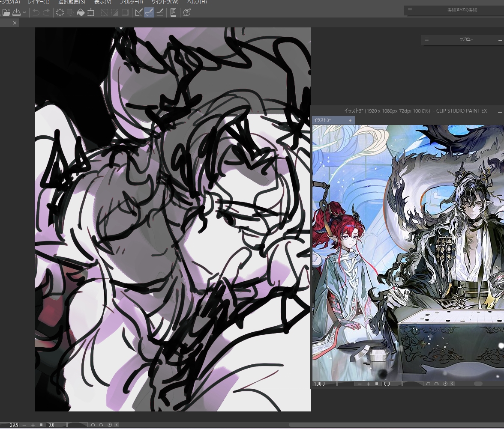Open the CLIP STUDIO support help icon
Image resolution: width=504 pixels, height=429 pixels.
point(187,12)
